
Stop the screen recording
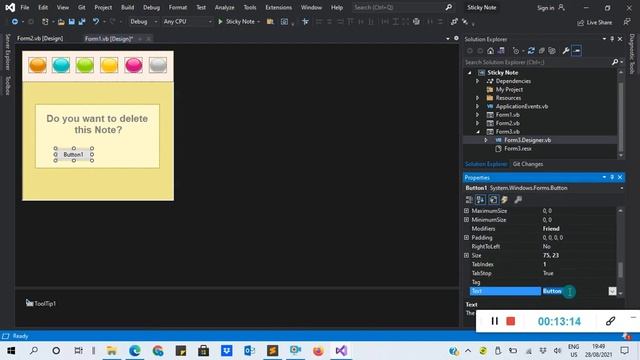coord(511,321)
